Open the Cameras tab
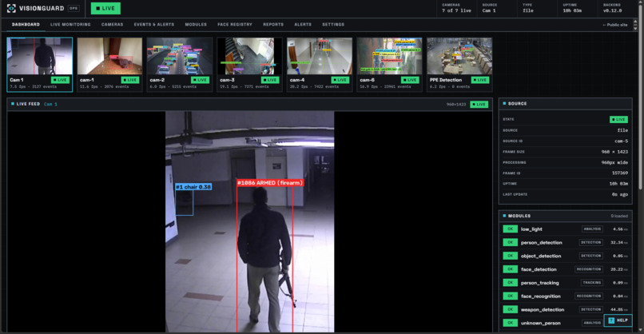The height and width of the screenshot is (334, 644). (x=112, y=25)
